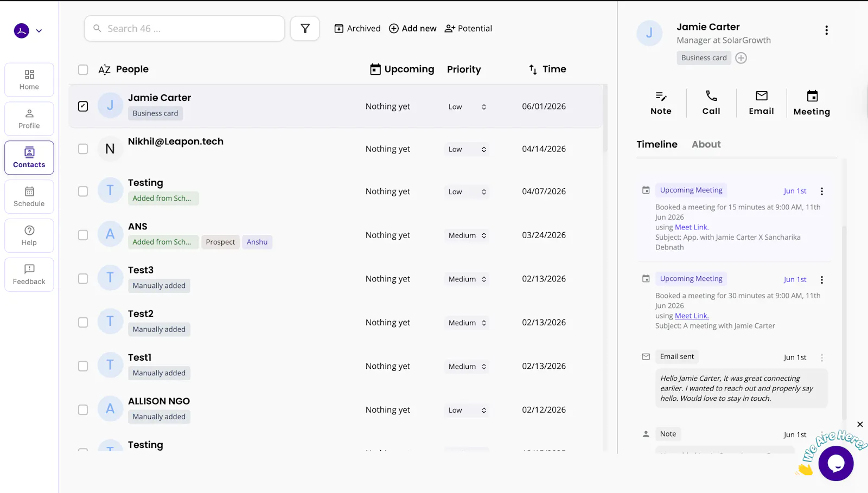
Task: Open the ANS Medium priority dropdown
Action: (x=467, y=235)
